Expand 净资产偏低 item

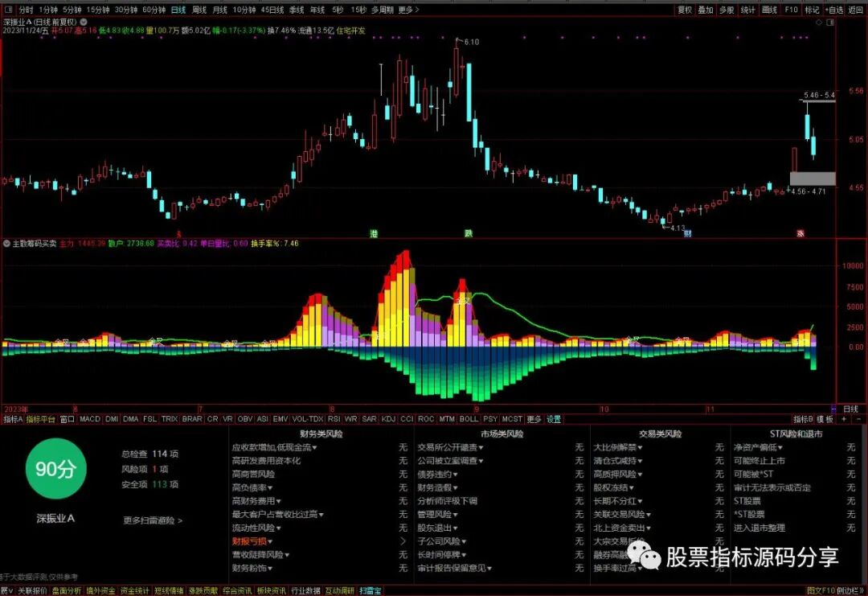[x=758, y=447]
